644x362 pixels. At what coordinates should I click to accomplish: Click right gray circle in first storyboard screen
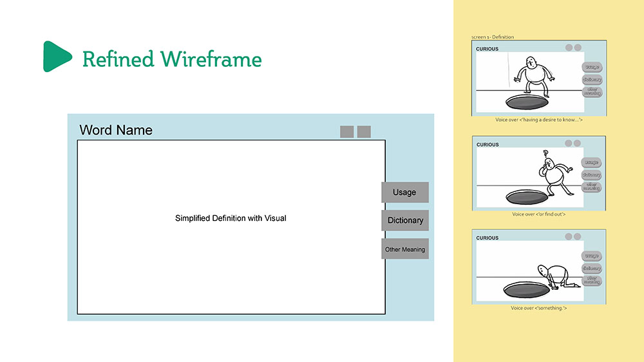click(x=578, y=48)
